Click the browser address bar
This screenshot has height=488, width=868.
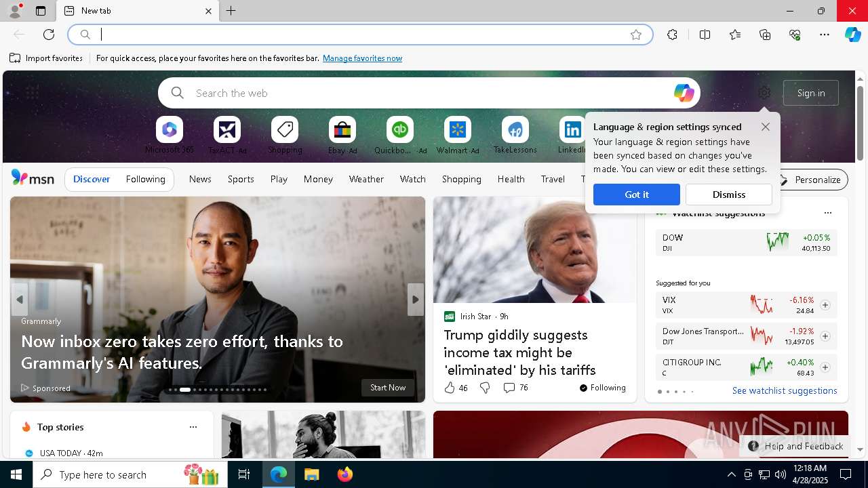(x=359, y=35)
